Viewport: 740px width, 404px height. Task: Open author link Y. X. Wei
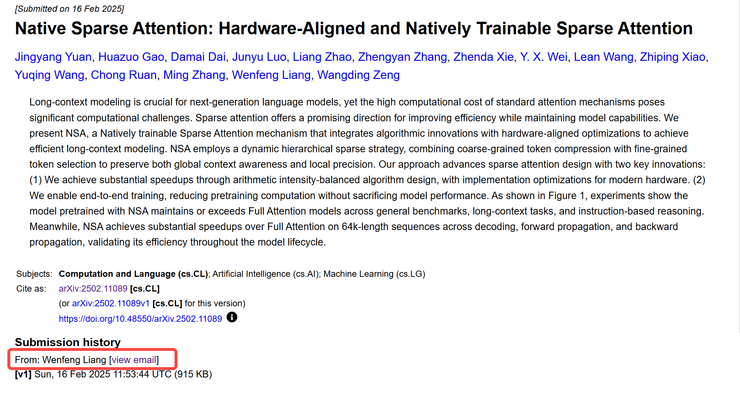[x=544, y=57]
